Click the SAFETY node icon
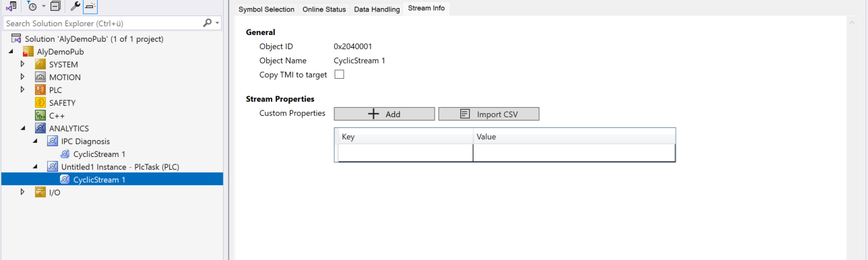Screen dimensions: 868x260 40,103
